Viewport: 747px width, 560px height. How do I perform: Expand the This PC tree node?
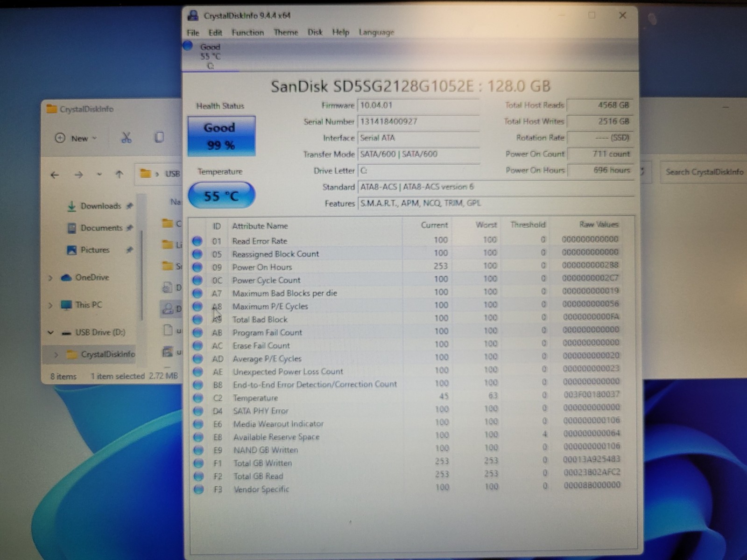pyautogui.click(x=50, y=305)
